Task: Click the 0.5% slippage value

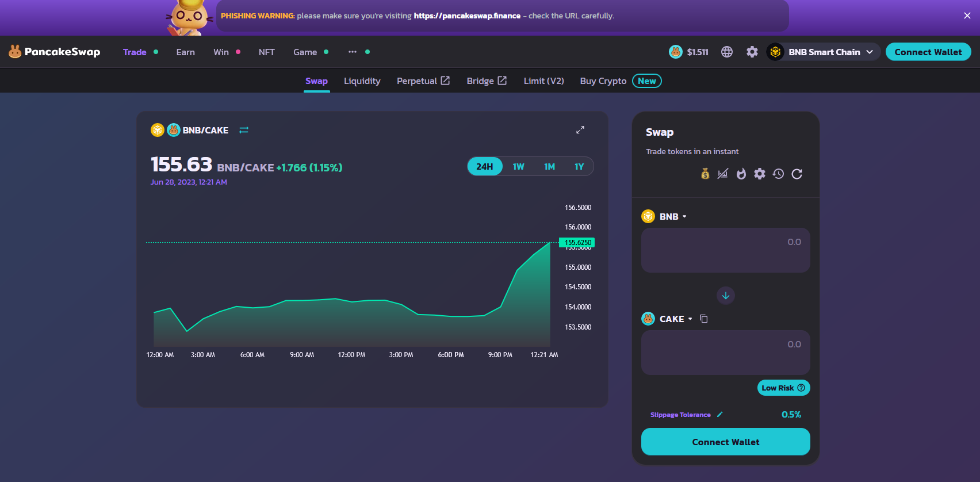Action: coord(791,414)
